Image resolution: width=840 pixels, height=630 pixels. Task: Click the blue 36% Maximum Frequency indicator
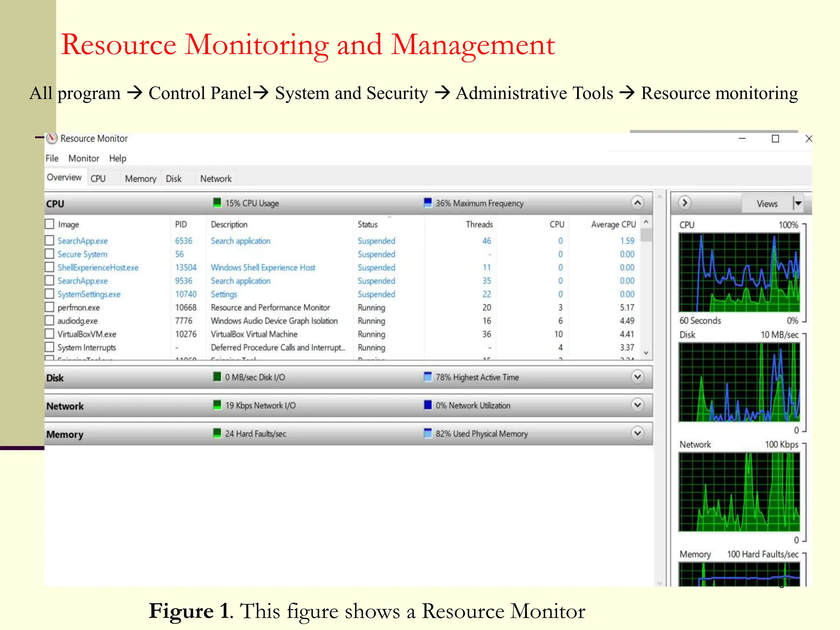point(428,203)
